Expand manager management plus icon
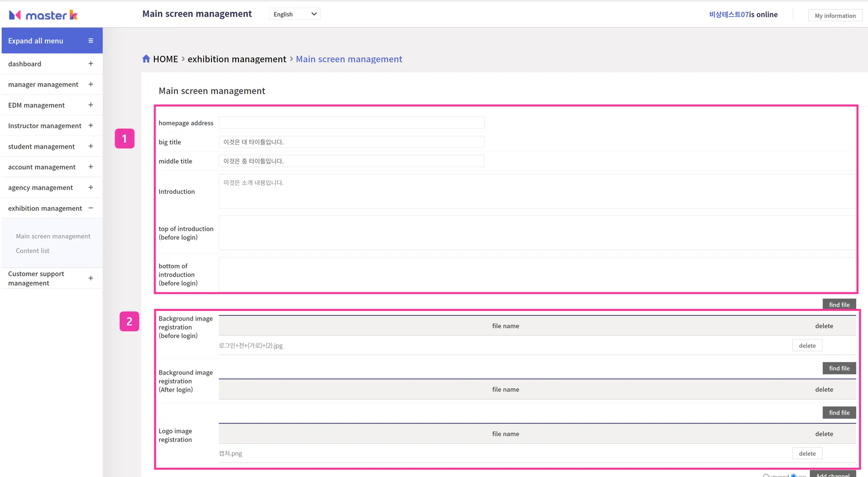This screenshot has height=477, width=868. pos(90,84)
